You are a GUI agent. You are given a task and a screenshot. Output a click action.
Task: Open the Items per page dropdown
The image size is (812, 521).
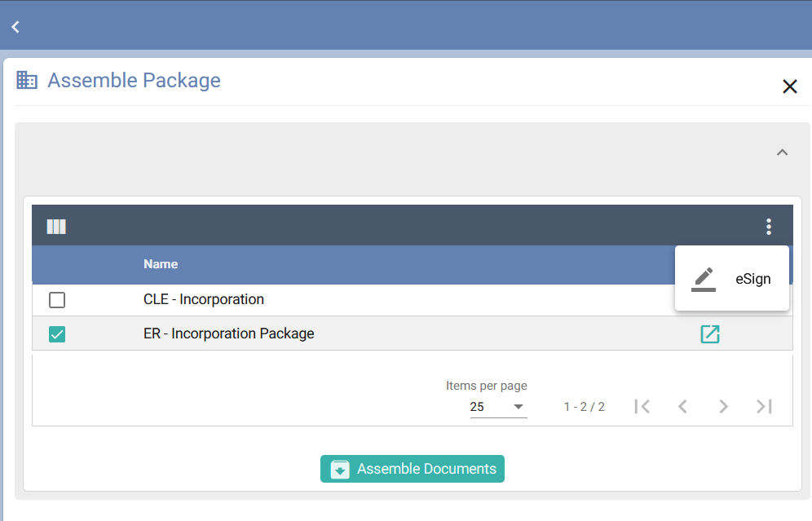point(498,407)
